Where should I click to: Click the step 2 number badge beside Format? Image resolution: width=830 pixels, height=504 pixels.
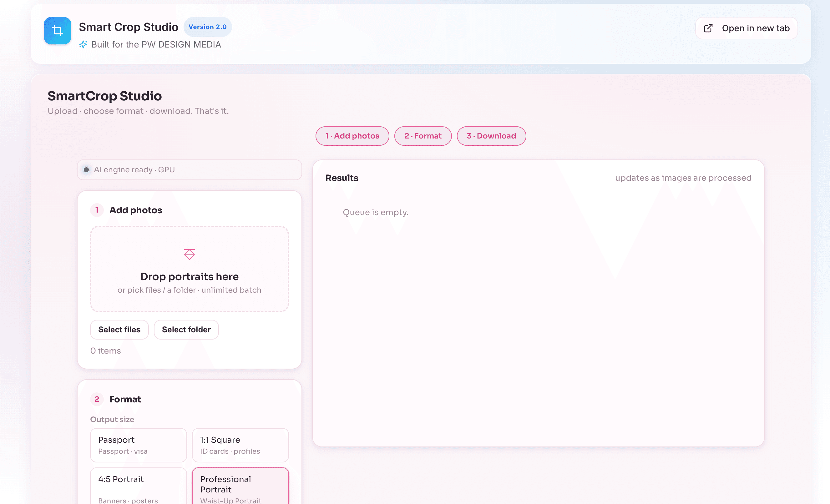(x=97, y=399)
